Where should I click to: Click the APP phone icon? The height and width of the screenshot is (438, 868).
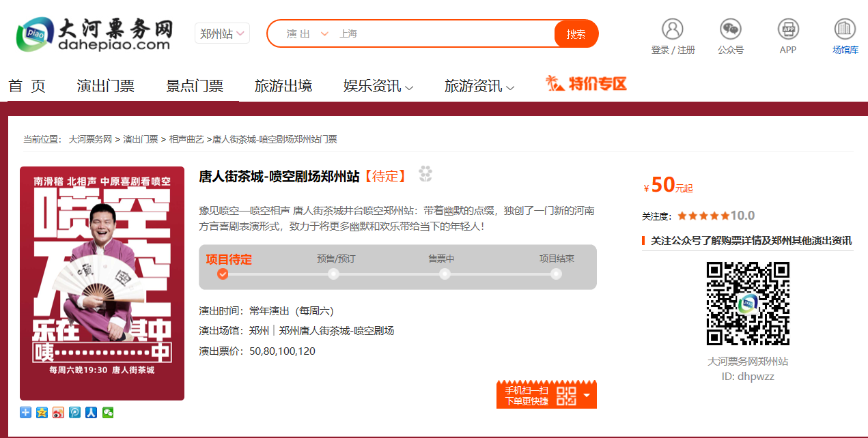(788, 29)
